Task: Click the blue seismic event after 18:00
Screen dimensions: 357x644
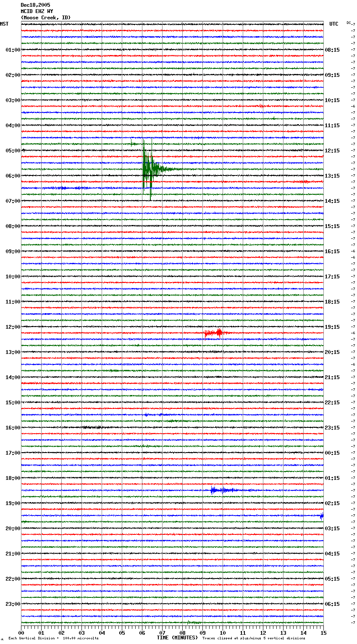Action: pos(225,490)
